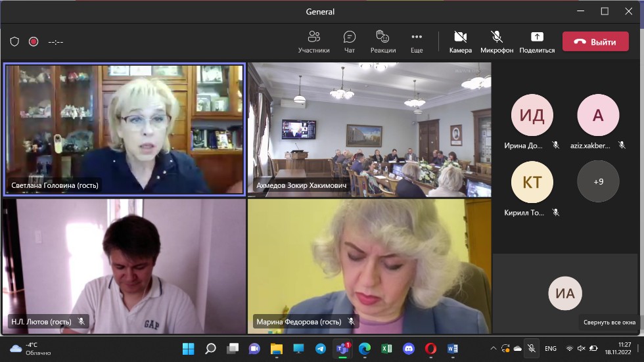Switch the ENG input language
644x362 pixels.
coord(551,348)
